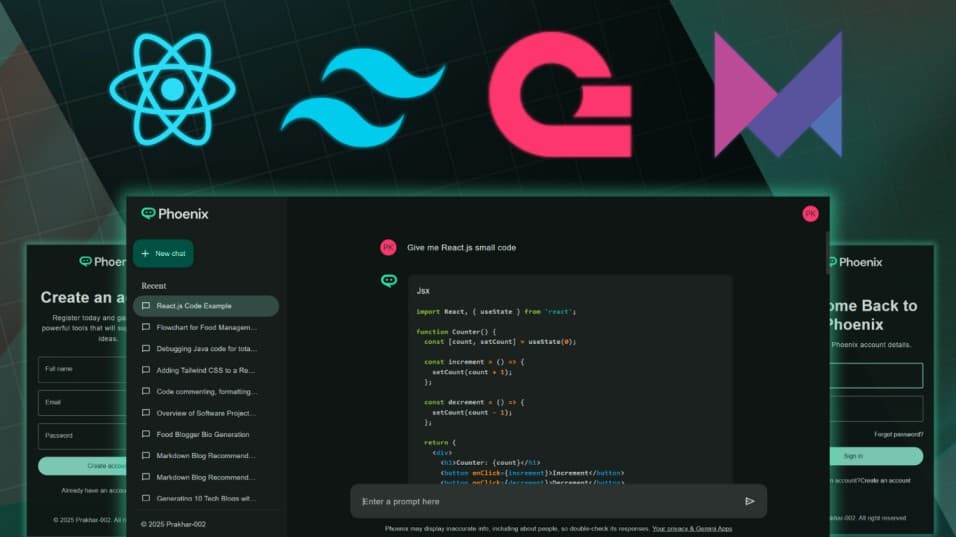Click Full name field in signup window
The width and height of the screenshot is (956, 537).
(82, 369)
